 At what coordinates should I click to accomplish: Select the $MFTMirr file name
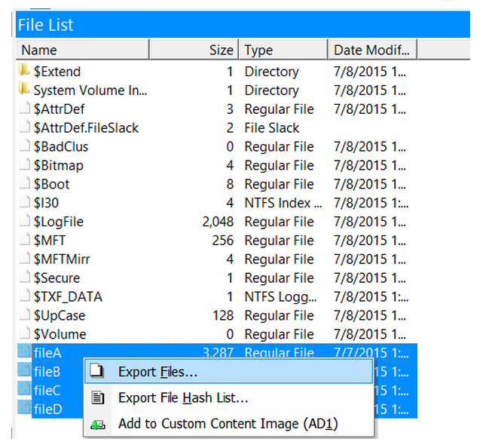[62, 259]
